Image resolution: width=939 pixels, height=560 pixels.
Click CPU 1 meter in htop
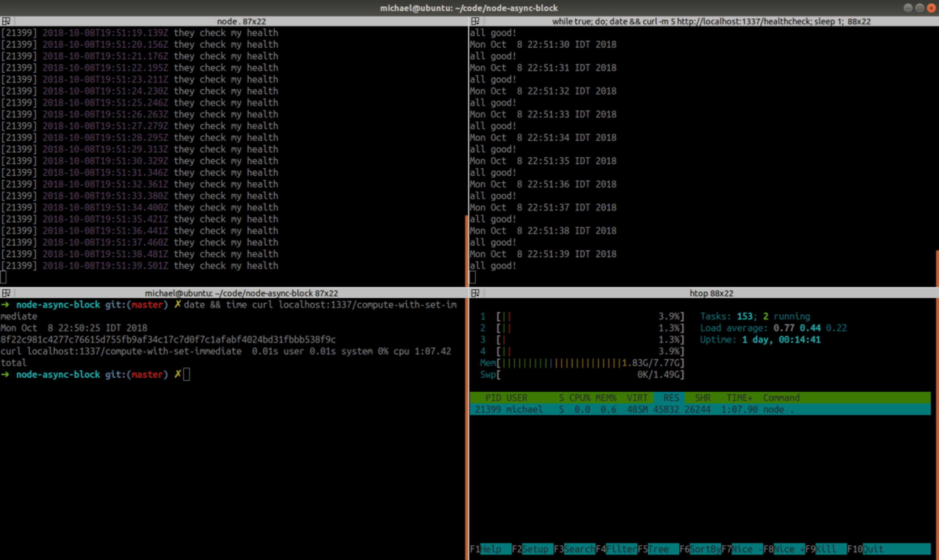coord(582,316)
